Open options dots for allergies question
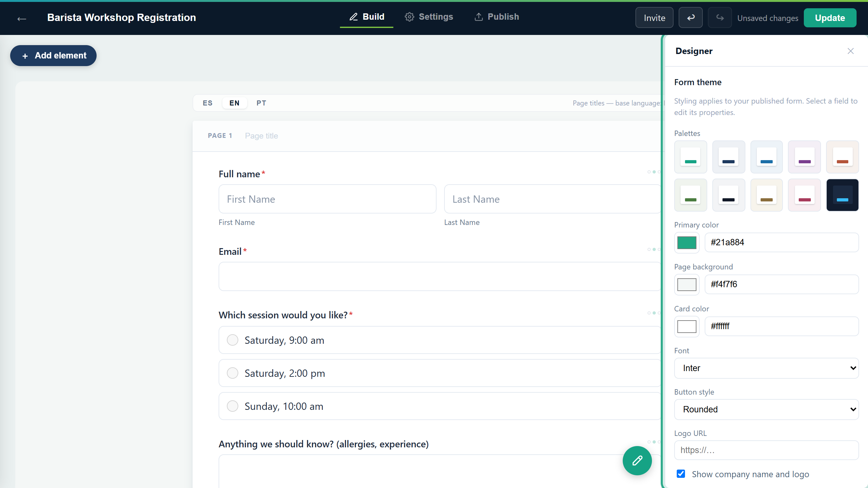The image size is (868, 488). [x=654, y=442]
